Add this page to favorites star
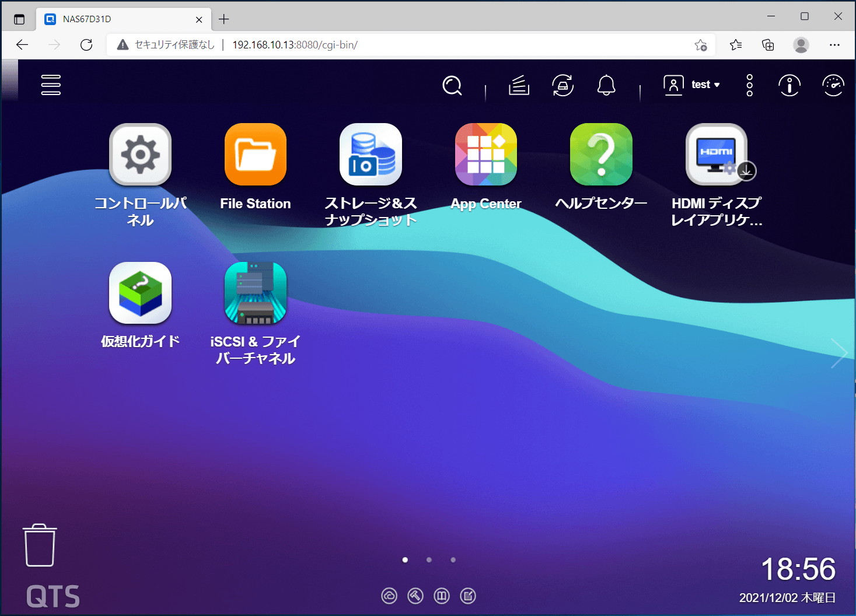Image resolution: width=856 pixels, height=616 pixels. 701,45
